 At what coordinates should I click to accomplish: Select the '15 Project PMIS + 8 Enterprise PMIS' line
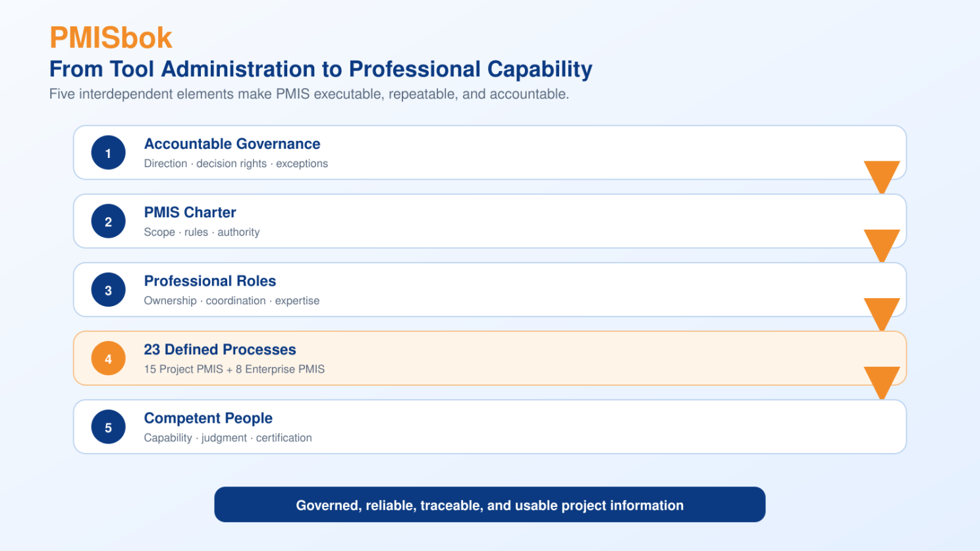(x=234, y=369)
